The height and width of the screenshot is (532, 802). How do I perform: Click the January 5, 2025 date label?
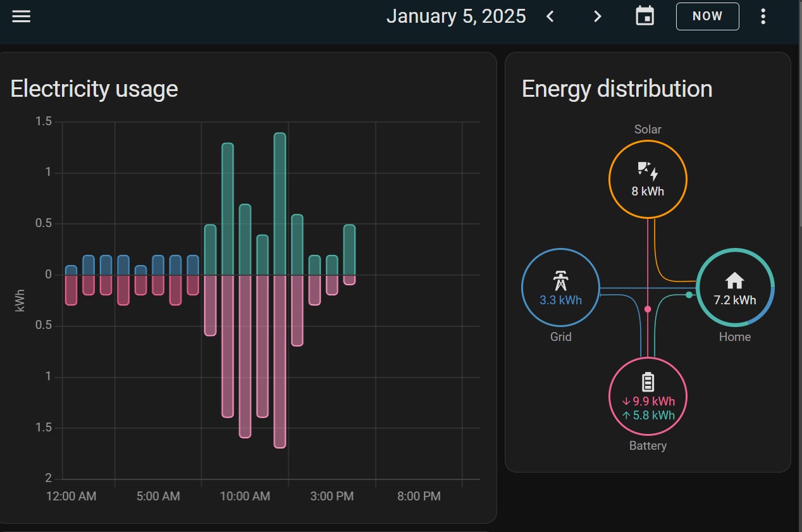pyautogui.click(x=456, y=16)
